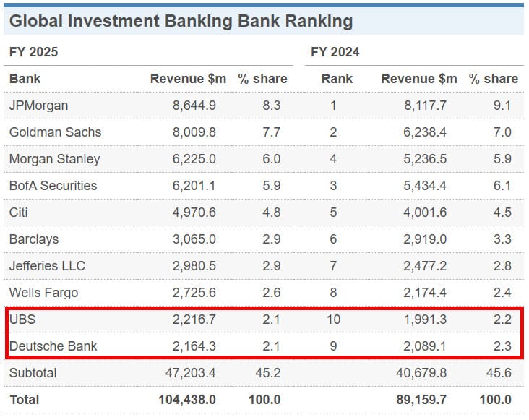Select the "JPMorgan" bank name
Screen dimensions: 529x420
pyautogui.click(x=38, y=106)
